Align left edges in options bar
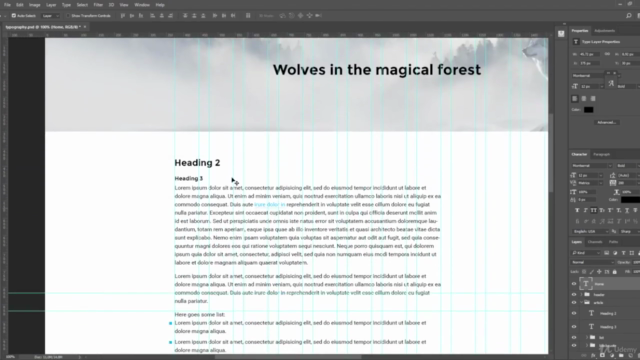The width and height of the screenshot is (640, 360). [x=152, y=16]
